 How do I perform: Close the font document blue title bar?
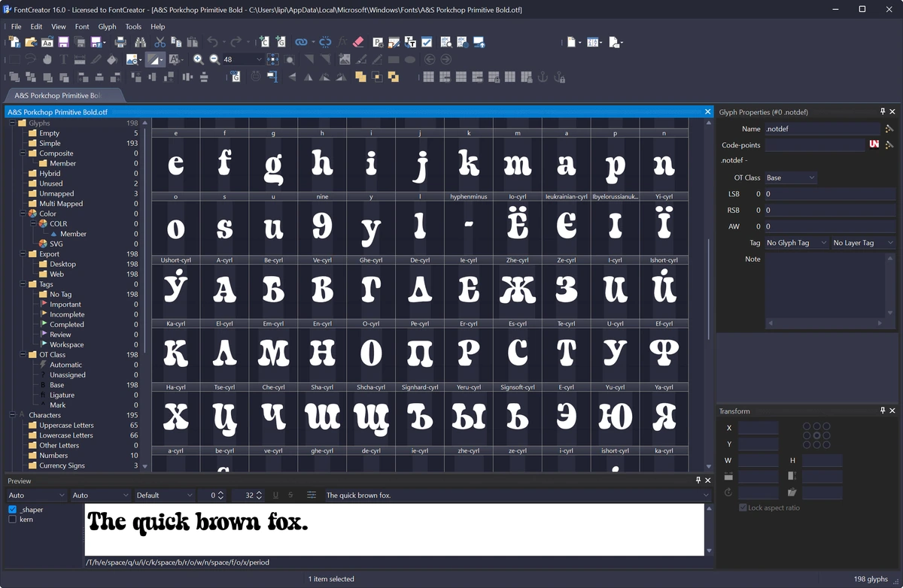[x=707, y=111]
